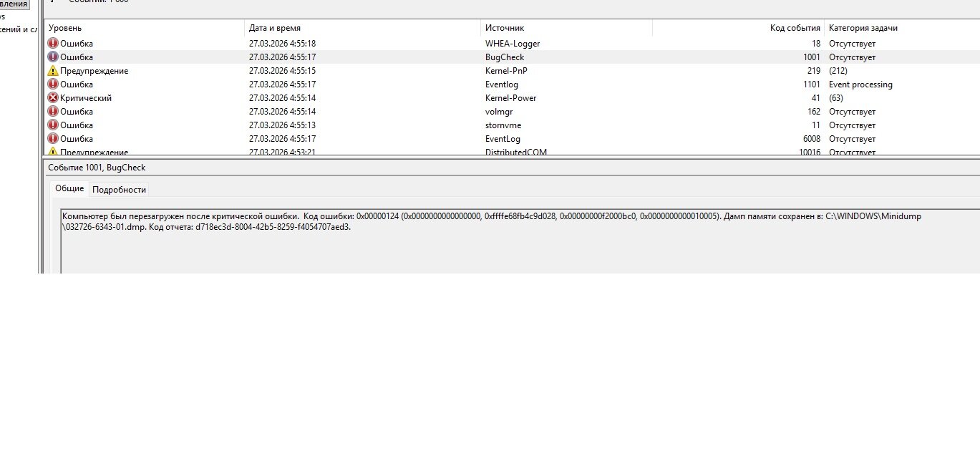
Task: Switch to the Подробности tab
Action: (x=119, y=190)
